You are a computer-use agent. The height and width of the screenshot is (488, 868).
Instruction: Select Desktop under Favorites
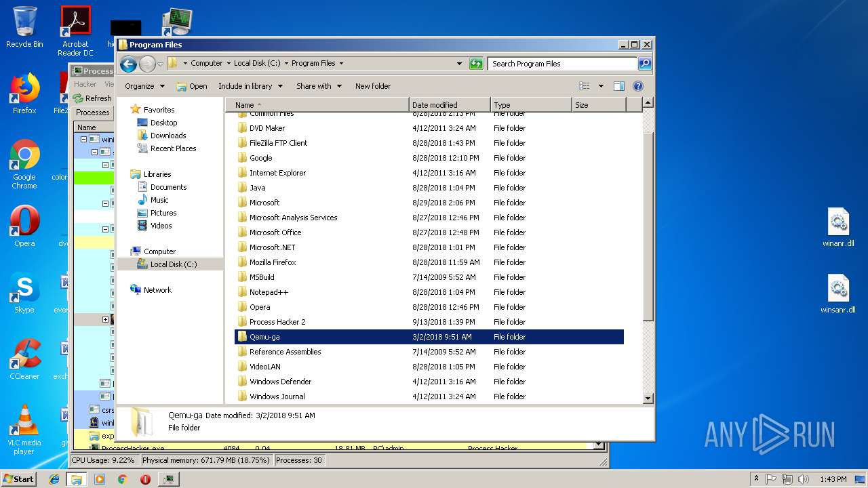point(163,123)
